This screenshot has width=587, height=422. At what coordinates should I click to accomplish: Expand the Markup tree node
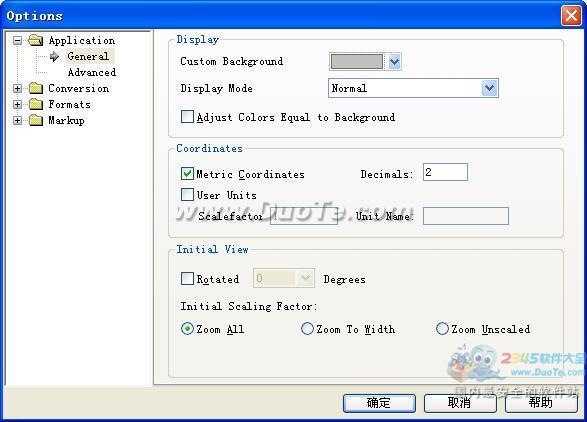coord(17,121)
